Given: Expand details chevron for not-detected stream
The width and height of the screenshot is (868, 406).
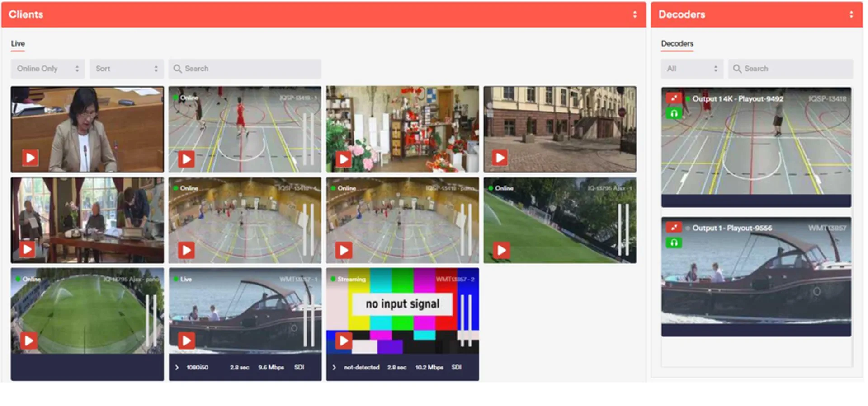Looking at the screenshot, I should pos(334,367).
